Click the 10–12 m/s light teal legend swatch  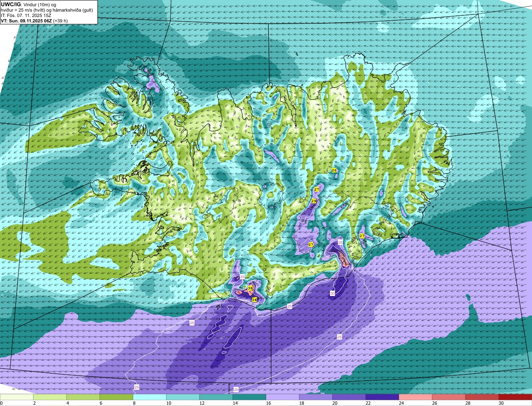coord(183,397)
